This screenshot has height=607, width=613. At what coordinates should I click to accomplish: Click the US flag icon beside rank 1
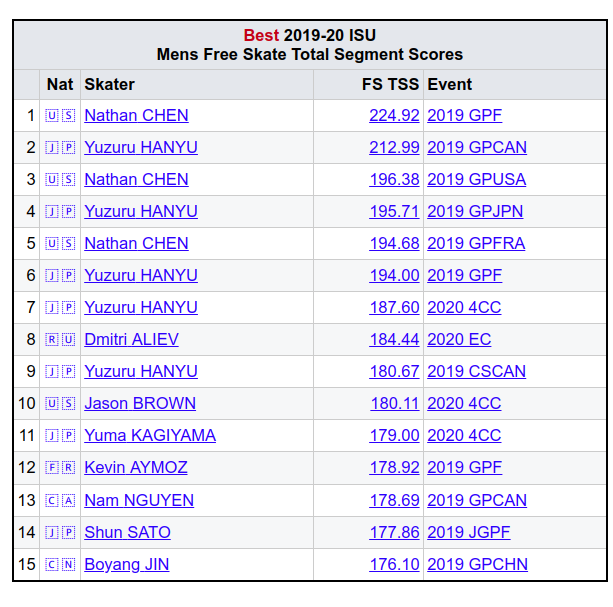[60, 116]
